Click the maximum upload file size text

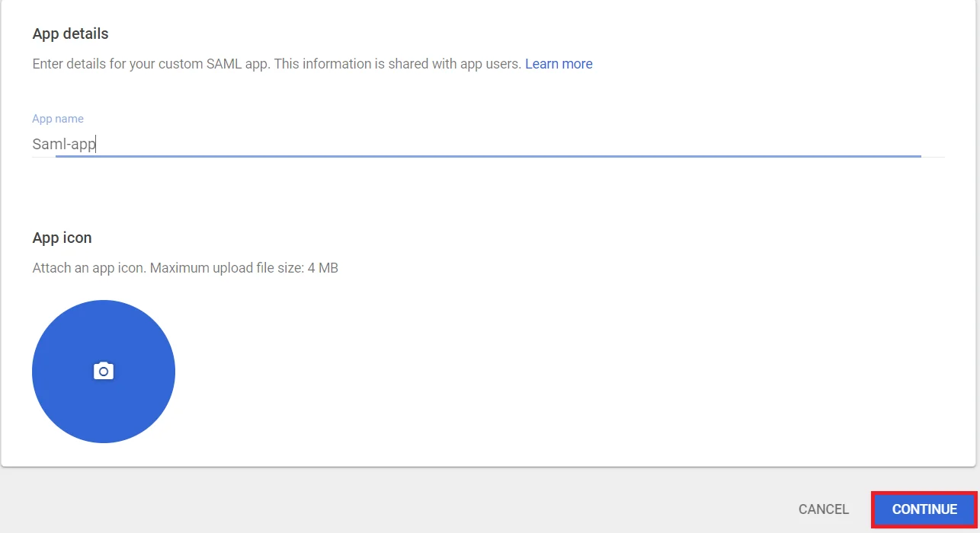coord(185,267)
